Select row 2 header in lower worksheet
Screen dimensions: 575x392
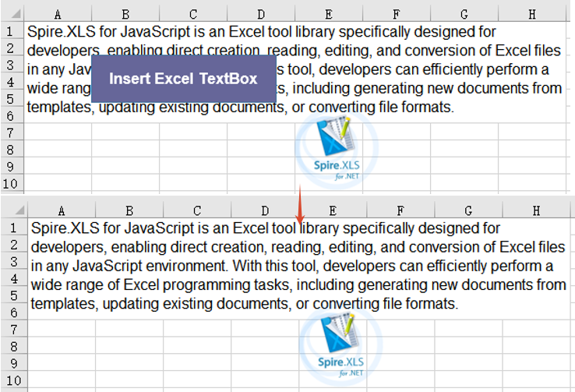tap(14, 245)
